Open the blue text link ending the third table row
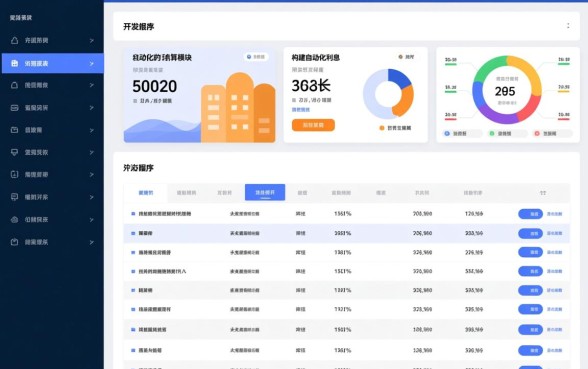The image size is (588, 369). [x=554, y=253]
